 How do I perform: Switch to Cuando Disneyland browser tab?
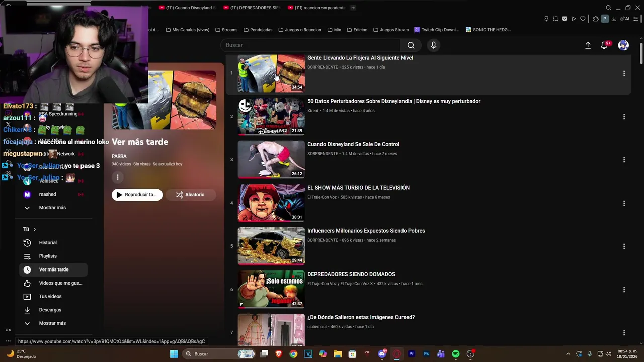point(187,8)
